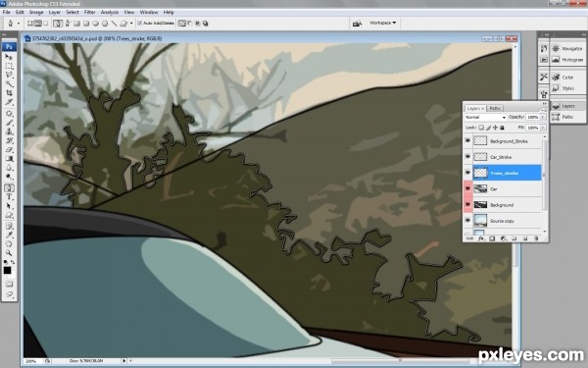Image resolution: width=588 pixels, height=368 pixels.
Task: Select the Crop tool
Action: tap(9, 93)
